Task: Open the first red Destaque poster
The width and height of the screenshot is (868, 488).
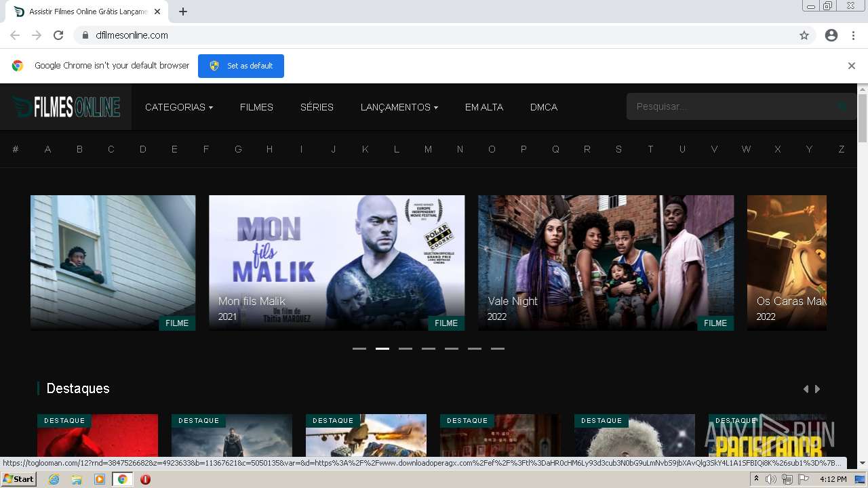Action: pyautogui.click(x=98, y=436)
